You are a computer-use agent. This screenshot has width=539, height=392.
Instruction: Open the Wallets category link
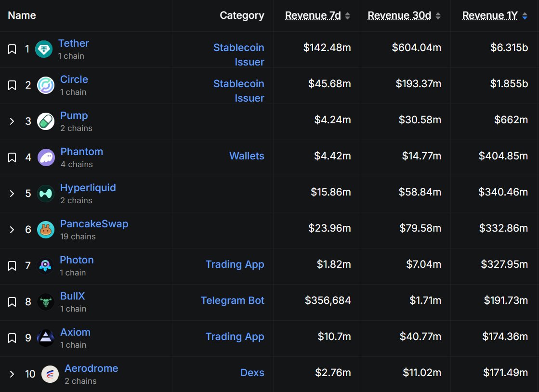pos(247,156)
